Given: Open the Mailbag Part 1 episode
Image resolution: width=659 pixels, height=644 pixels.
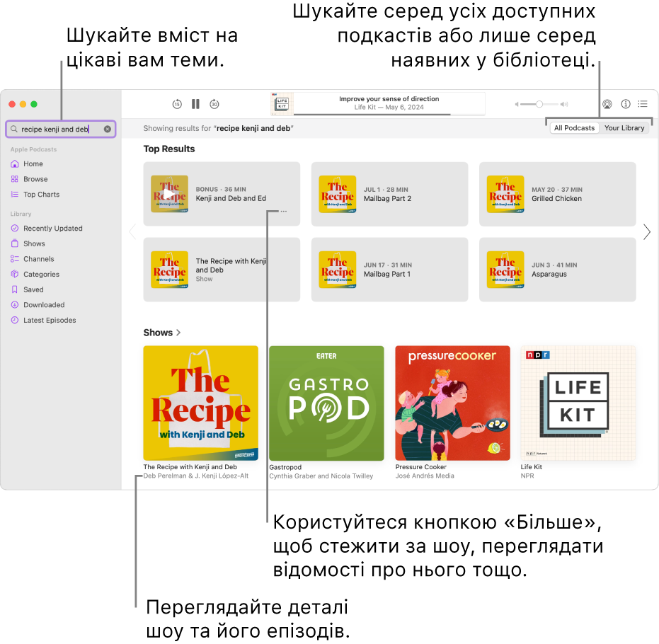Looking at the screenshot, I should pyautogui.click(x=389, y=270).
